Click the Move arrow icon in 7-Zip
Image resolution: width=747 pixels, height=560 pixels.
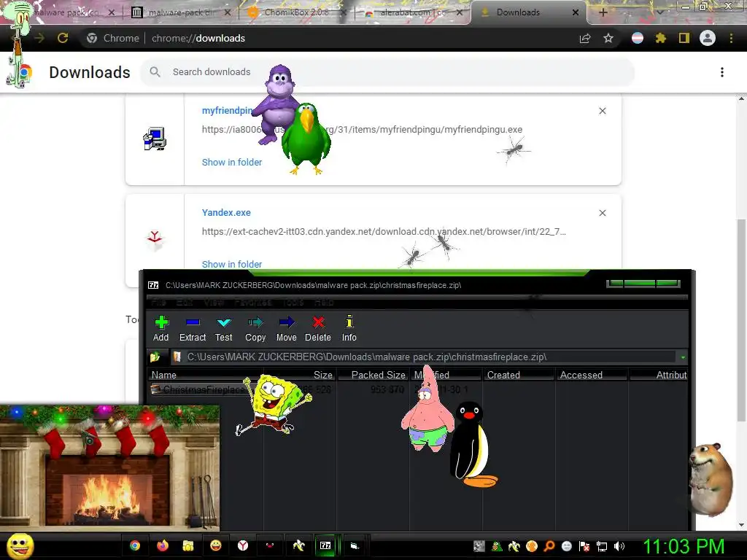tap(286, 329)
